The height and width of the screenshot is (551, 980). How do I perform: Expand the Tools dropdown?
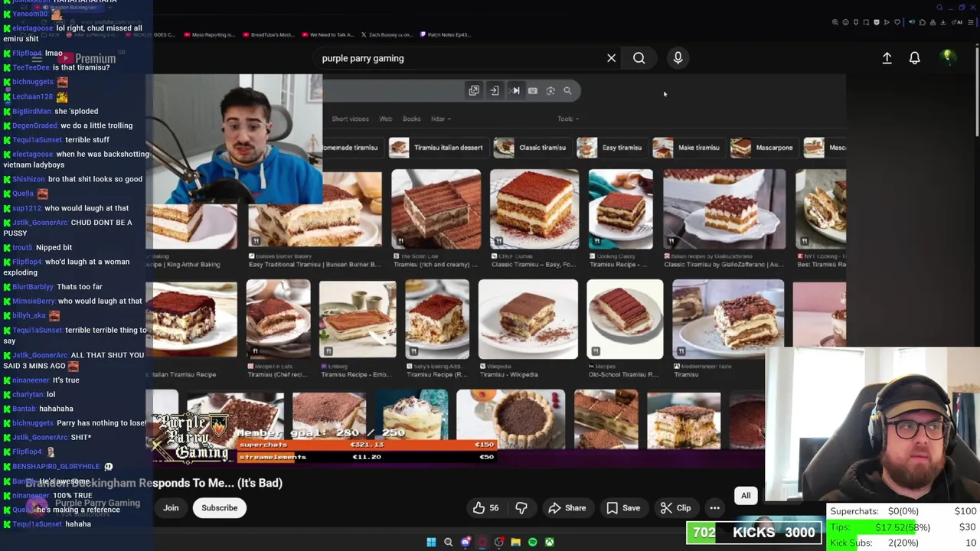coord(568,119)
